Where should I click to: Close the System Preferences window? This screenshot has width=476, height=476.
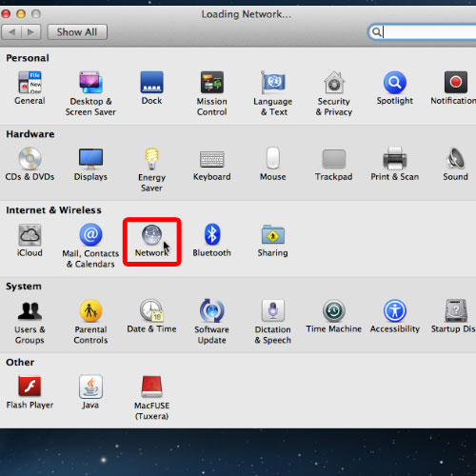click(x=6, y=13)
